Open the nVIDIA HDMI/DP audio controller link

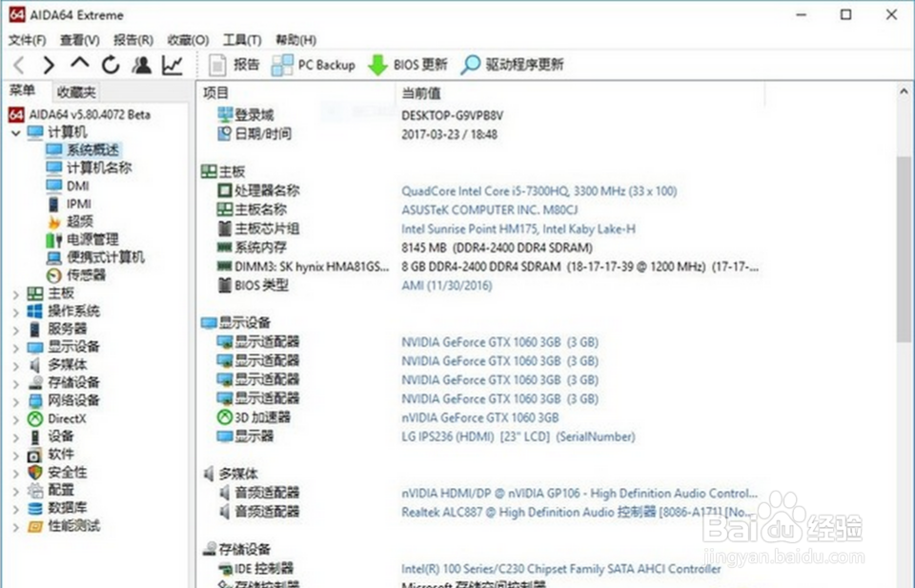coord(579,494)
